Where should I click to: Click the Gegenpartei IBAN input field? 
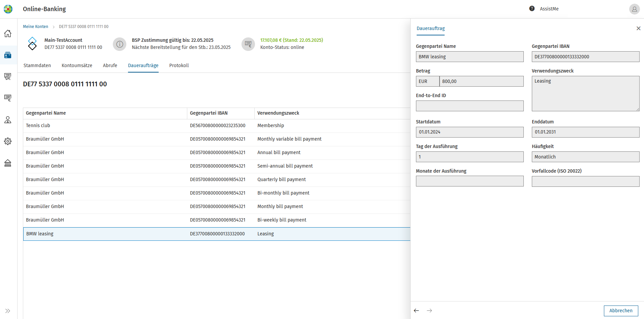pyautogui.click(x=585, y=57)
